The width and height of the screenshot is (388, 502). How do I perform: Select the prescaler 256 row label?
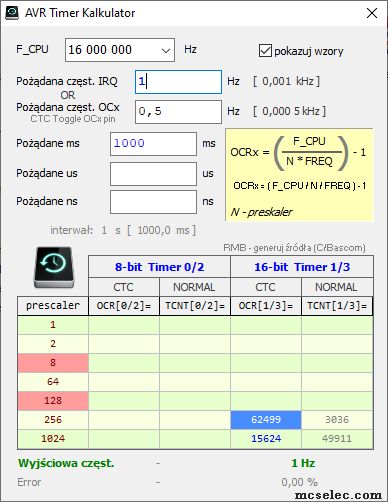pos(53,420)
